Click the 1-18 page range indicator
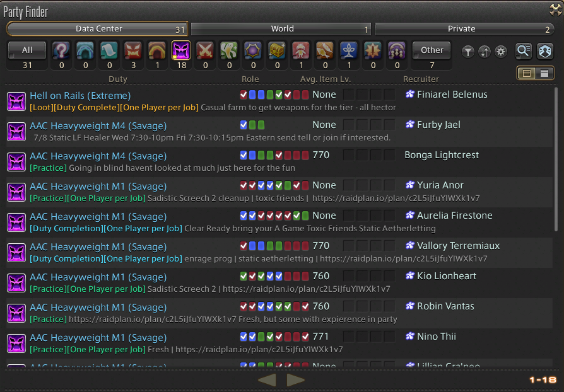564x392 pixels. click(543, 380)
